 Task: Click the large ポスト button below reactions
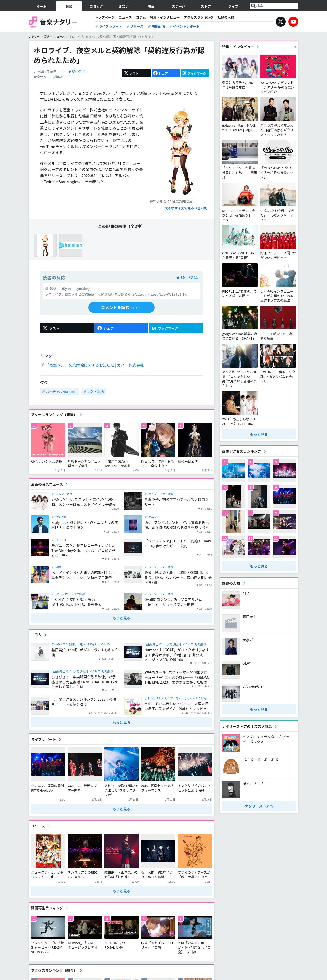(x=67, y=328)
